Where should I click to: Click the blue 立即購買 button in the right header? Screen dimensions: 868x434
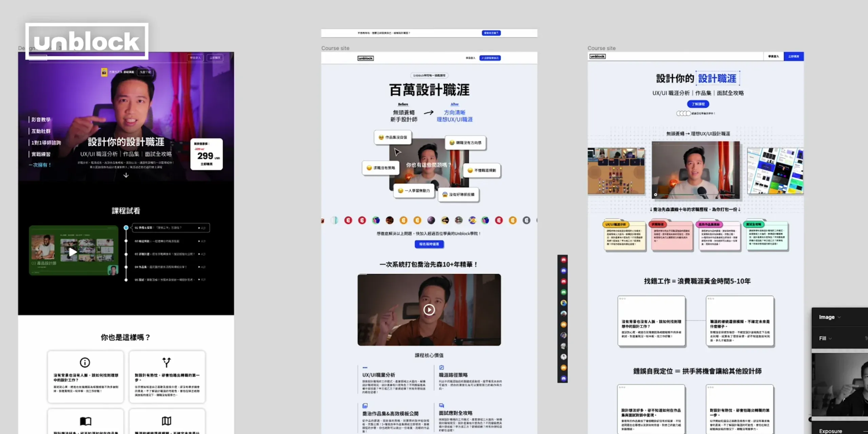793,56
